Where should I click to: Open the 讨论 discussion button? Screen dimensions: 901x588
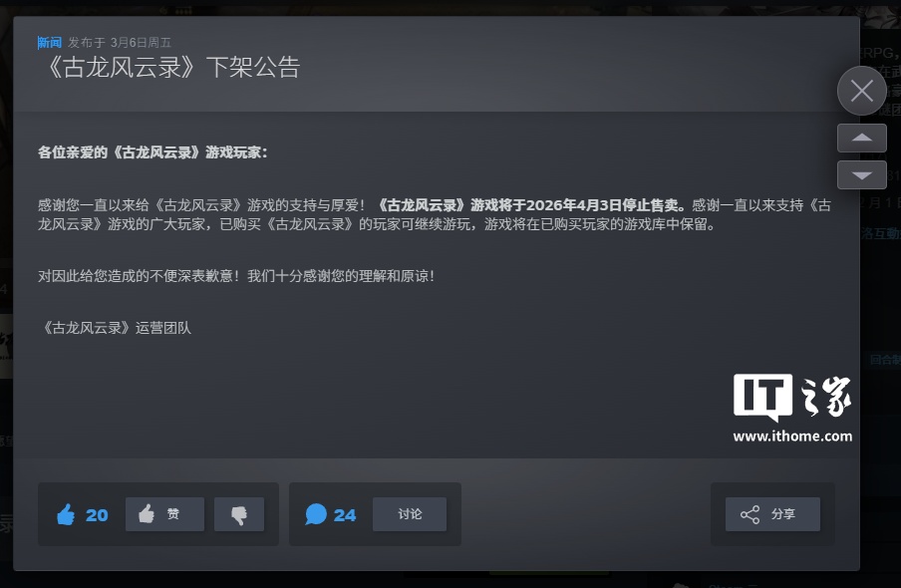coord(410,514)
